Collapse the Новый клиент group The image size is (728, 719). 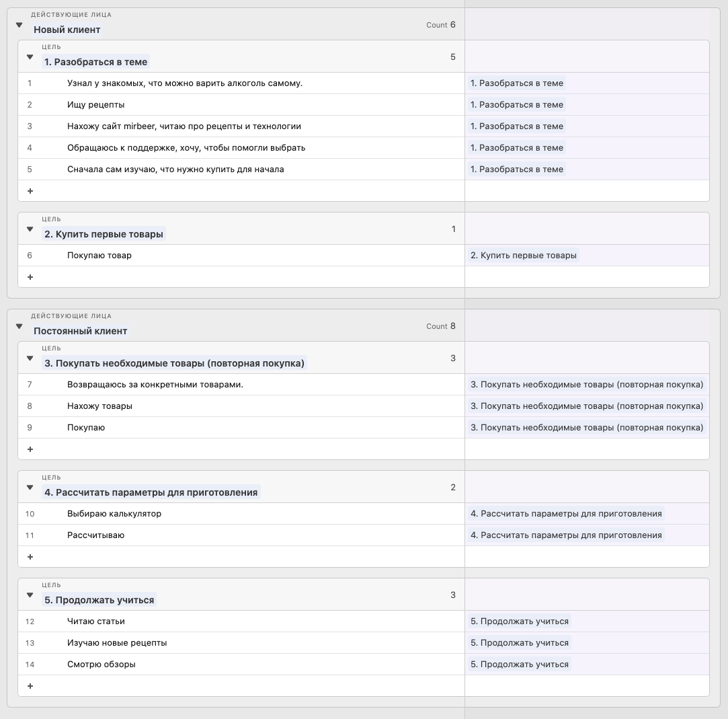tap(19, 24)
